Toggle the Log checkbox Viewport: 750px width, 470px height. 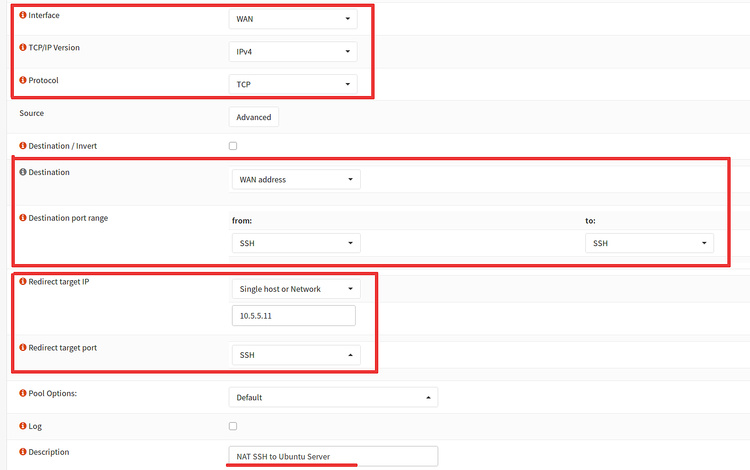pos(233,426)
